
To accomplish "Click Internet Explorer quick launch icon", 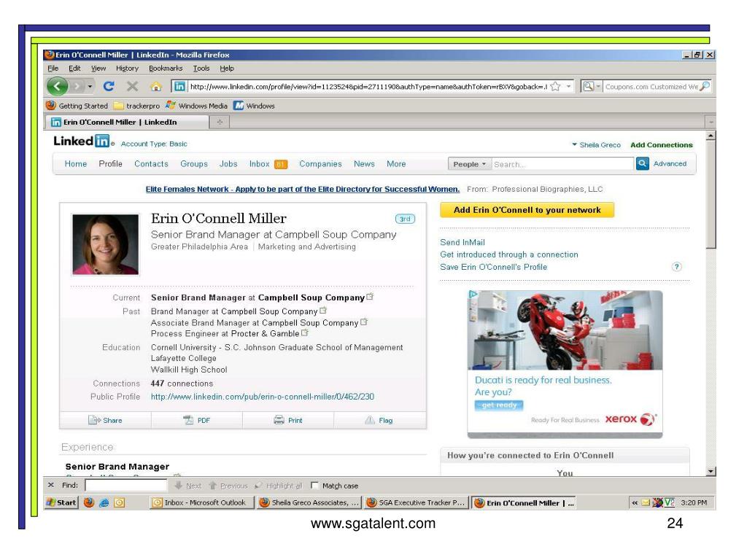I will [x=104, y=502].
